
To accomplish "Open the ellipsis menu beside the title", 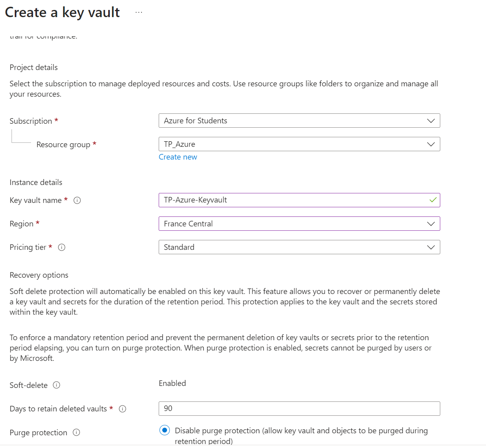I will click(x=138, y=12).
